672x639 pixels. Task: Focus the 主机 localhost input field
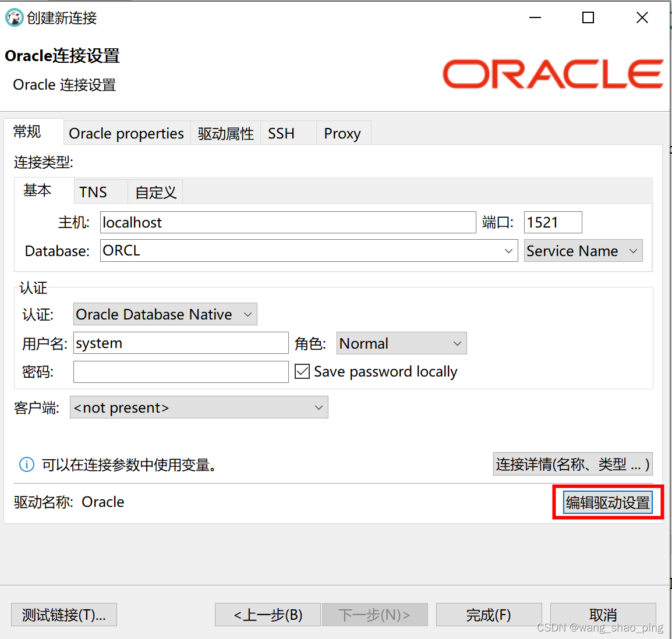pos(288,222)
